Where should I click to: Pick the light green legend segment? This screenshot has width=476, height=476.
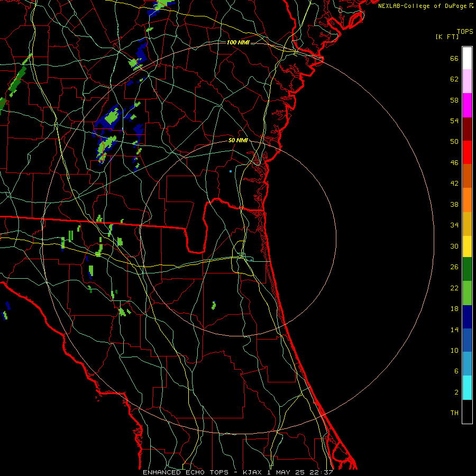pyautogui.click(x=467, y=293)
